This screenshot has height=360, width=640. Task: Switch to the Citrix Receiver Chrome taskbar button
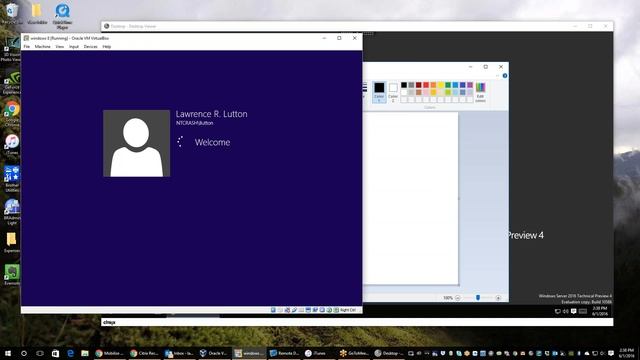(144, 353)
